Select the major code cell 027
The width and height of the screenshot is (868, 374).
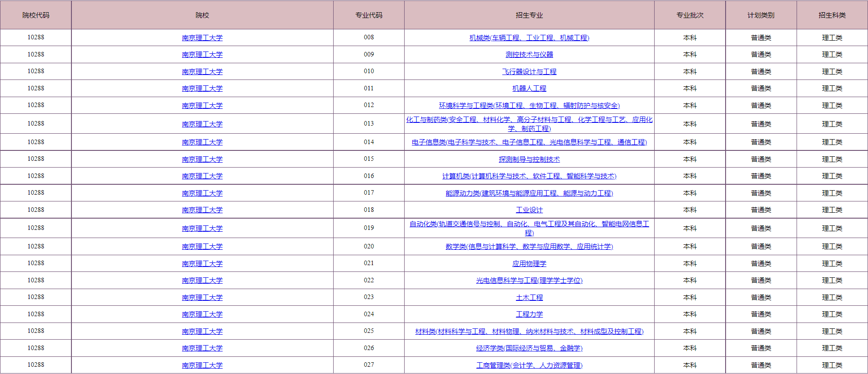[x=369, y=365]
